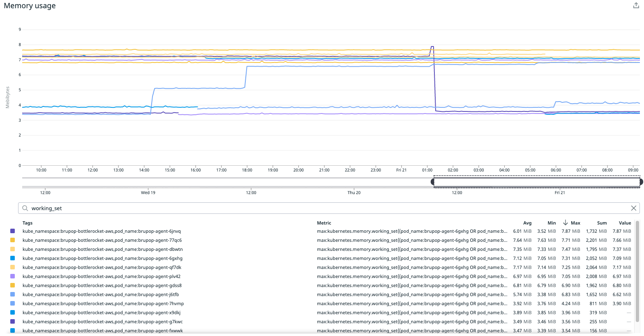
Task: Select the brupop-agent-77qc6 tag row
Action: pos(102,240)
